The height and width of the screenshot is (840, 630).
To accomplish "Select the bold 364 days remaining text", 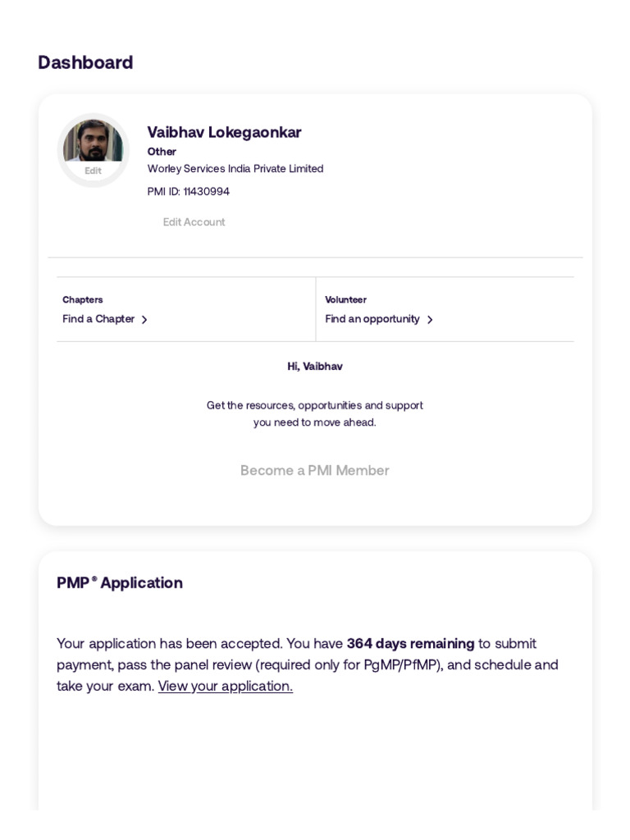I will (x=410, y=643).
